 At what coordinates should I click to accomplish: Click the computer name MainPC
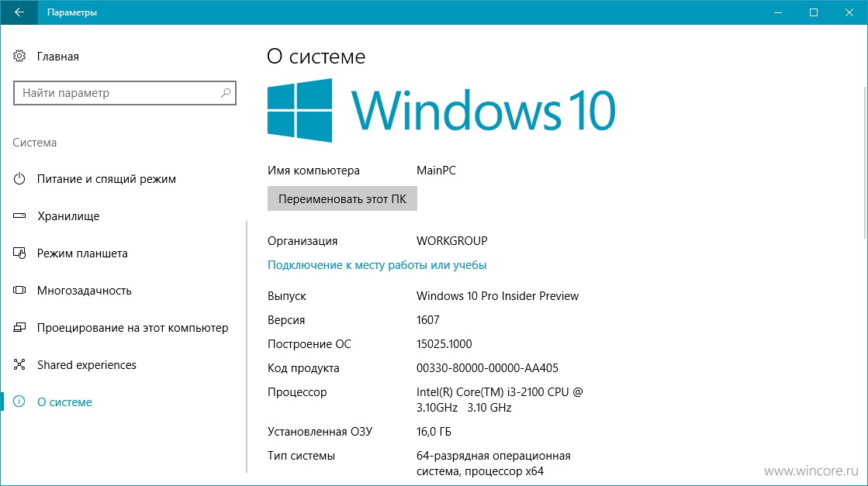[436, 171]
